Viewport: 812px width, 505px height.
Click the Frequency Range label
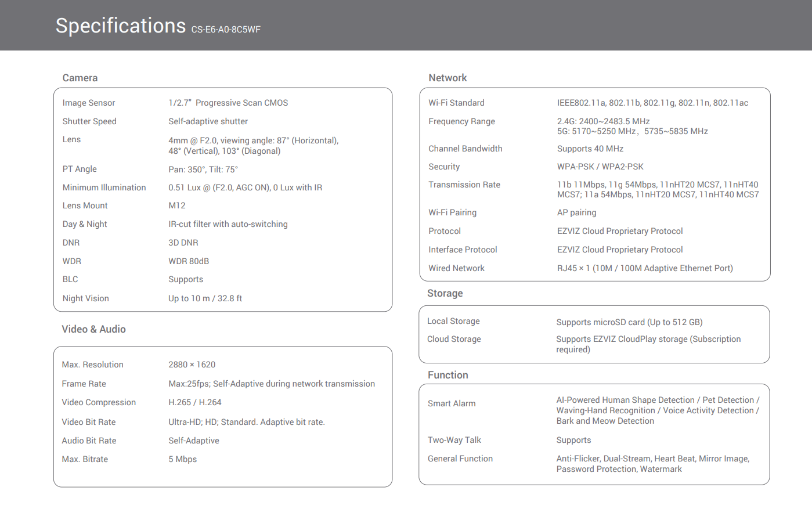461,121
